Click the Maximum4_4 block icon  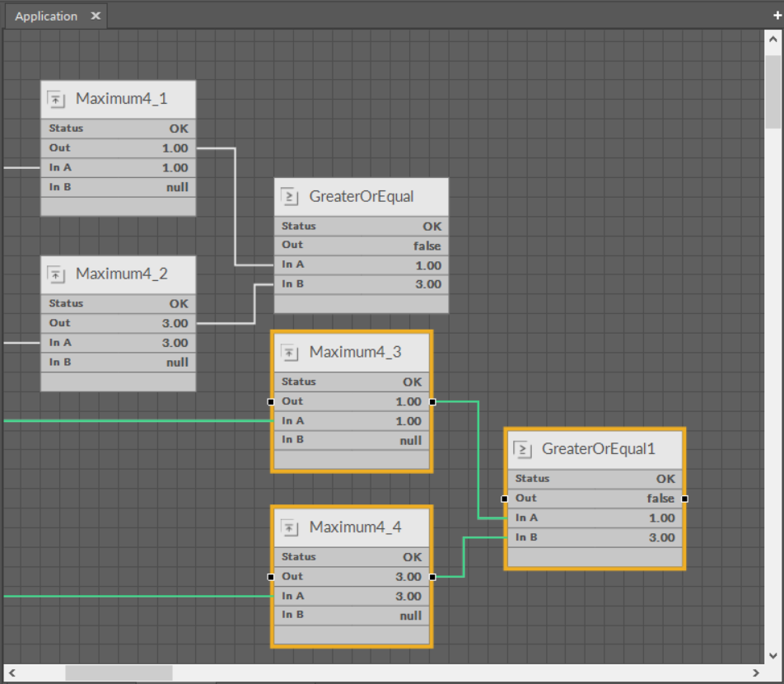point(290,527)
